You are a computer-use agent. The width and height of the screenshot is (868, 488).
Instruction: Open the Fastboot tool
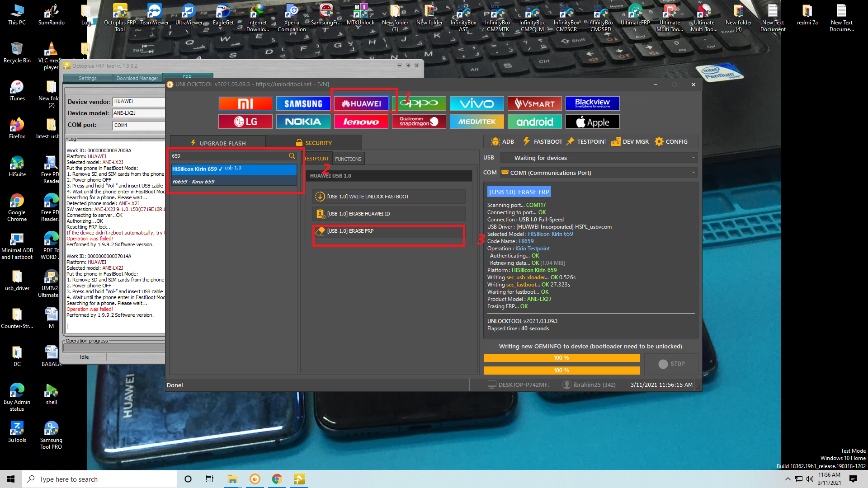[542, 141]
